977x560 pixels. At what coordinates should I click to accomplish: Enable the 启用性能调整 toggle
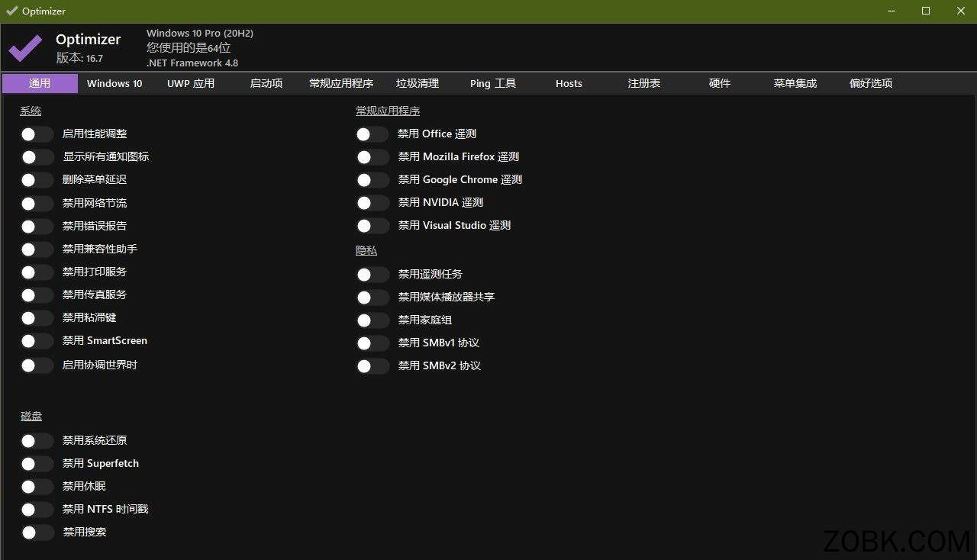[x=36, y=134]
